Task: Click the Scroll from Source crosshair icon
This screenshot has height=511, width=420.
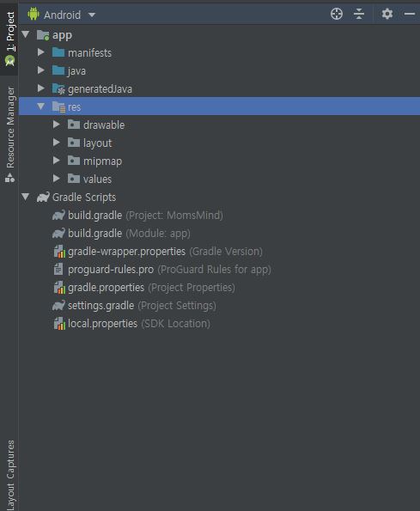Action: pos(337,14)
